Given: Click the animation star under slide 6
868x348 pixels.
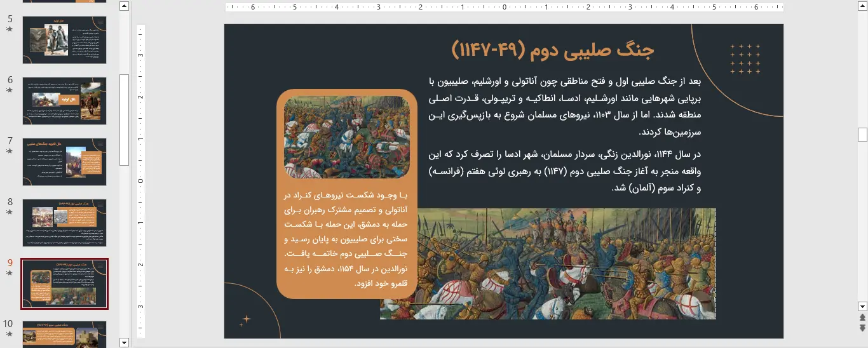Looking at the screenshot, I should [10, 90].
